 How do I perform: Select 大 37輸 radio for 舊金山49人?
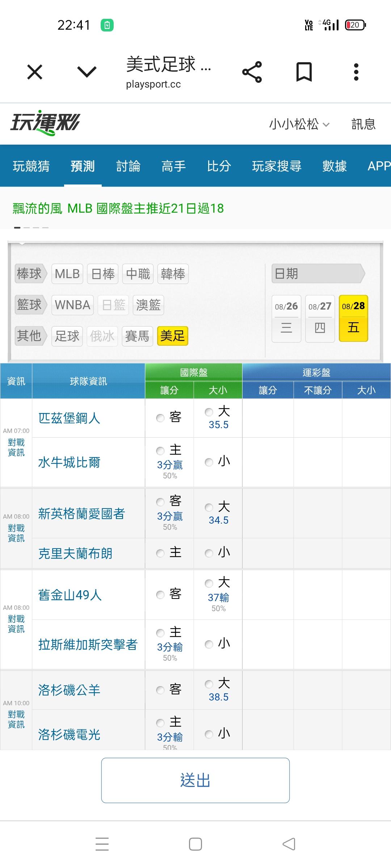pyautogui.click(x=209, y=583)
